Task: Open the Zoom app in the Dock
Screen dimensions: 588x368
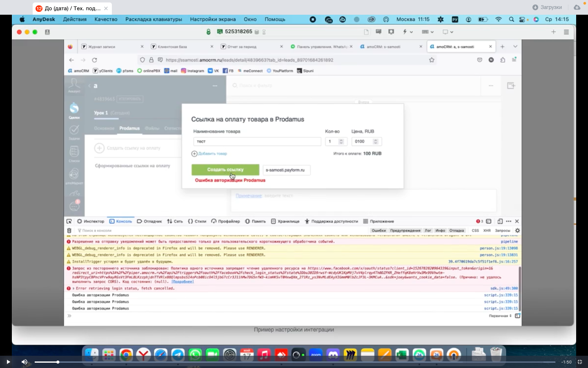Action: click(316, 355)
